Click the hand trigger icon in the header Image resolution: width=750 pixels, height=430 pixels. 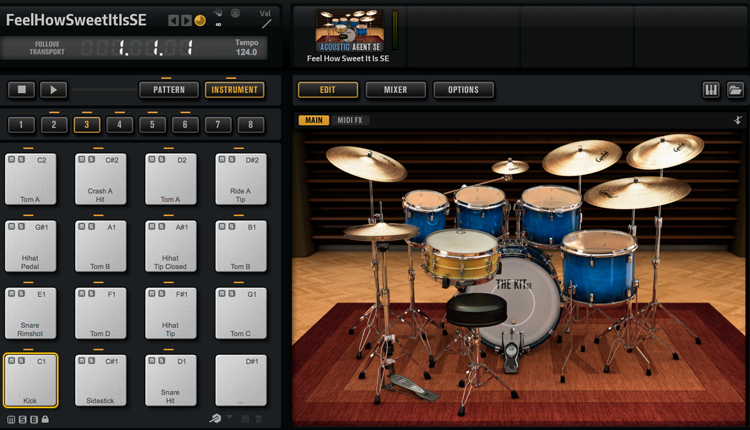pyautogui.click(x=218, y=12)
